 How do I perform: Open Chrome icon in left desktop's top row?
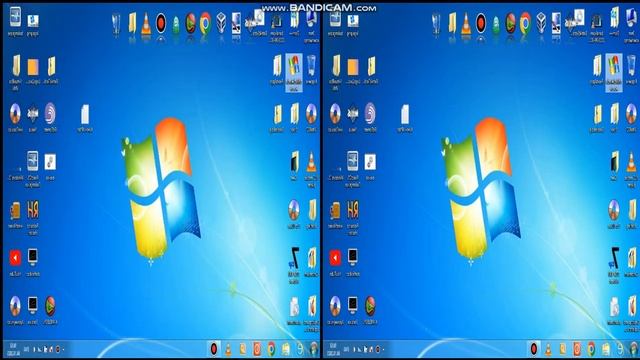205,24
